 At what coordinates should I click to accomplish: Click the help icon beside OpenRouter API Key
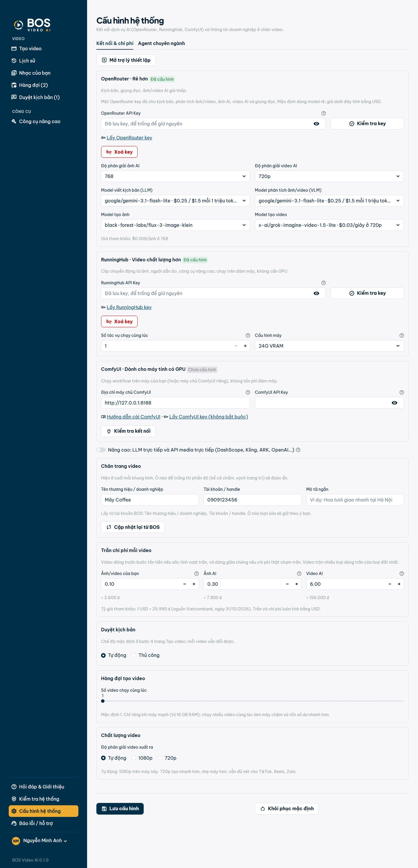324,113
